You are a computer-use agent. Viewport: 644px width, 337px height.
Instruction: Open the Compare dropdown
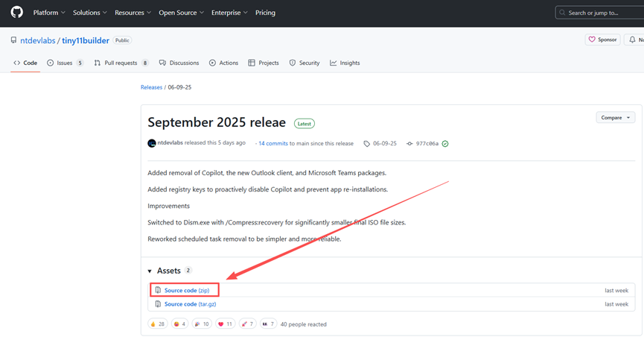615,118
